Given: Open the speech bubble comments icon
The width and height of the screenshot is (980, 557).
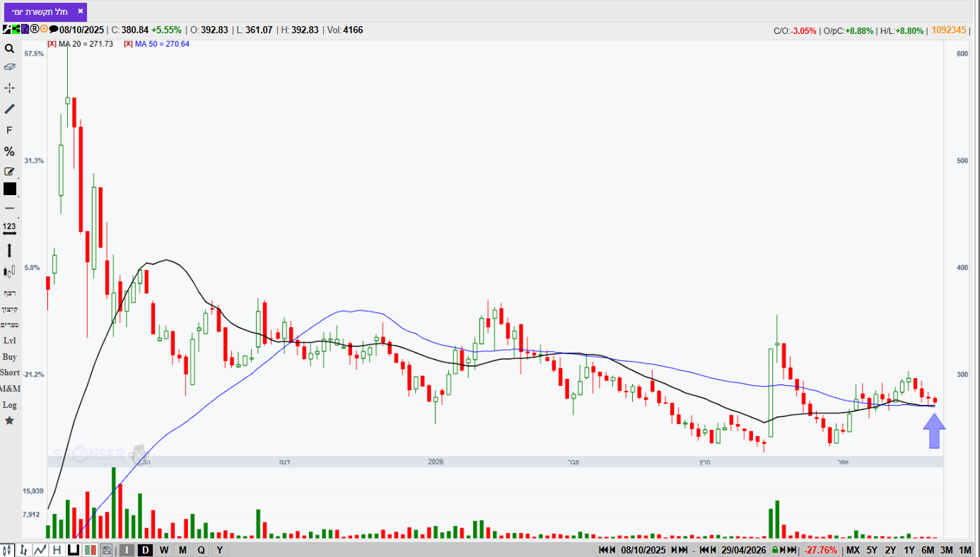Looking at the screenshot, I should pyautogui.click(x=53, y=30).
